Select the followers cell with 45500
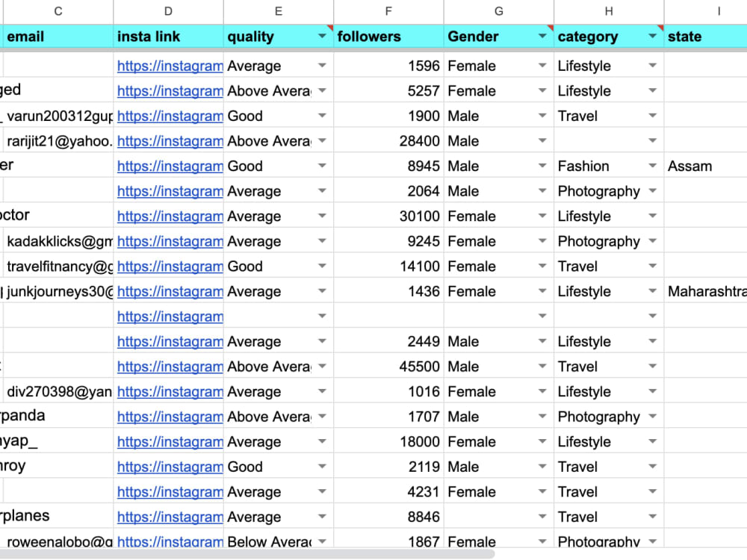Image resolution: width=747 pixels, height=560 pixels. click(x=388, y=366)
